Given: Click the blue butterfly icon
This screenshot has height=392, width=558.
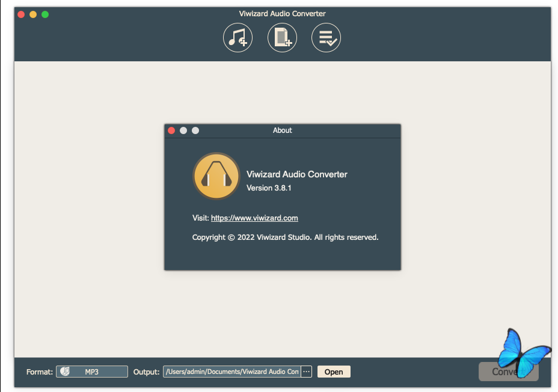Looking at the screenshot, I should [x=522, y=354].
